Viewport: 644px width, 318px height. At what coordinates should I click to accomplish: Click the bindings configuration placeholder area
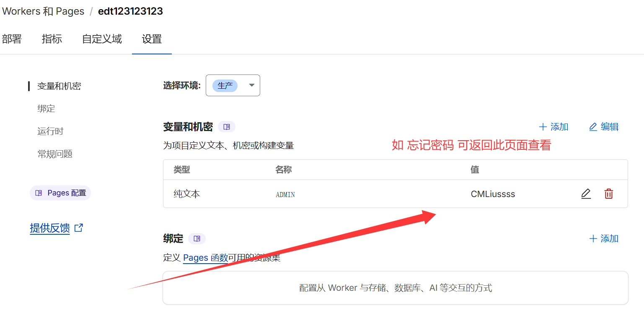click(395, 287)
